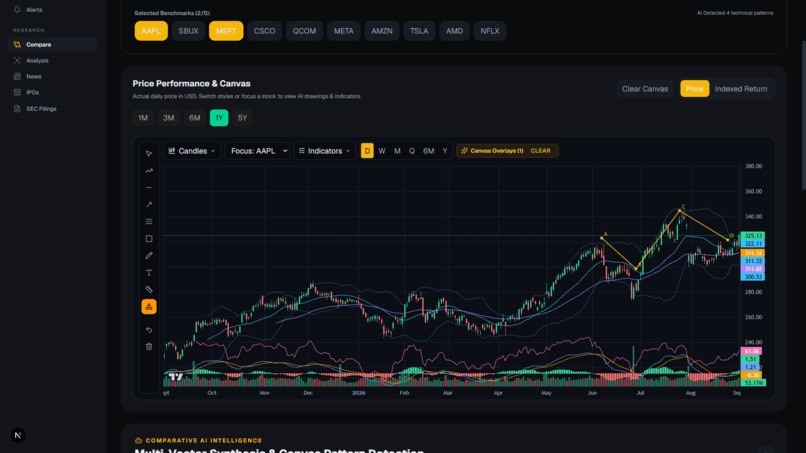806x453 pixels.
Task: Select the parallel lines (Fibonacci levels) tool
Action: 149,222
